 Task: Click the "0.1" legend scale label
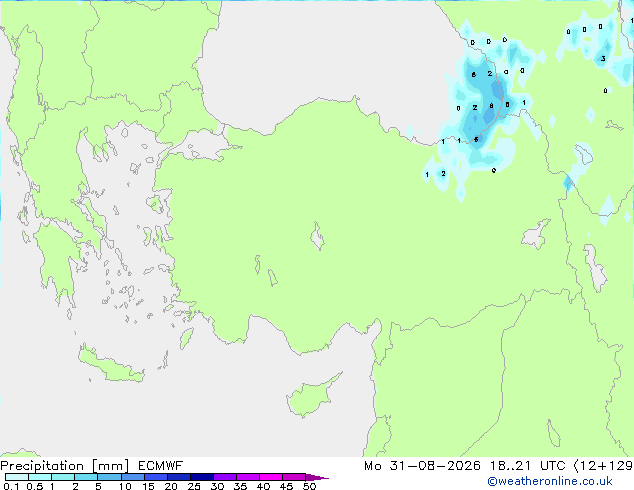(x=11, y=486)
